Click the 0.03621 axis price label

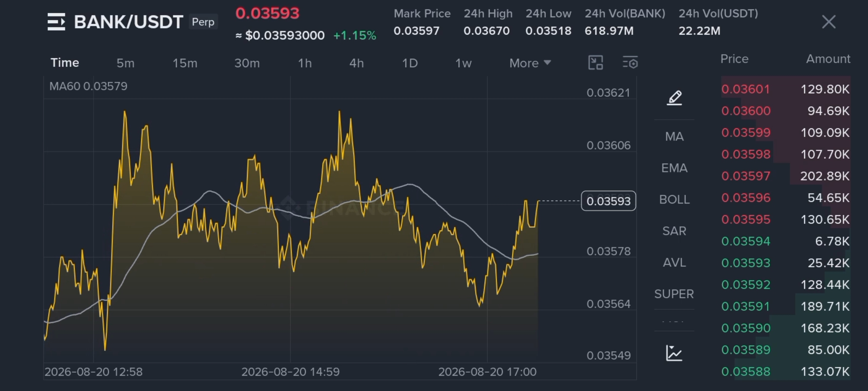(x=608, y=93)
